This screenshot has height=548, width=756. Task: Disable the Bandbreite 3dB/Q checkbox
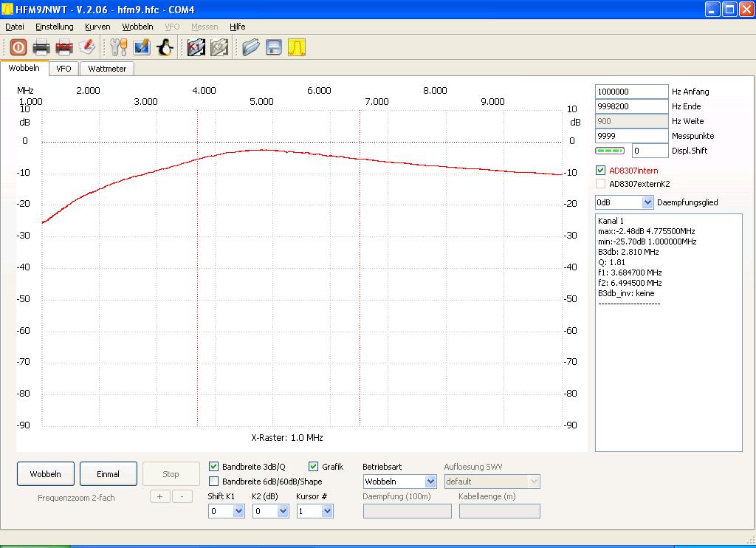coord(214,467)
